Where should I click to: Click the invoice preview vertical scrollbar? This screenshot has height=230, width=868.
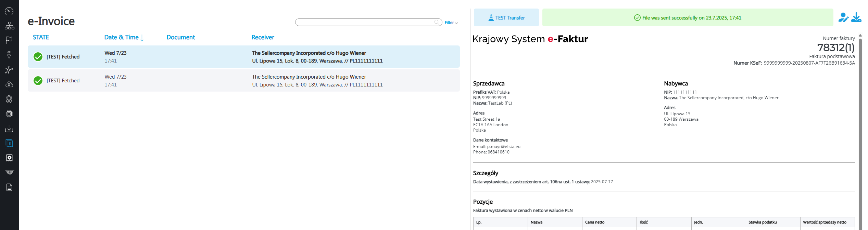[x=860, y=130]
